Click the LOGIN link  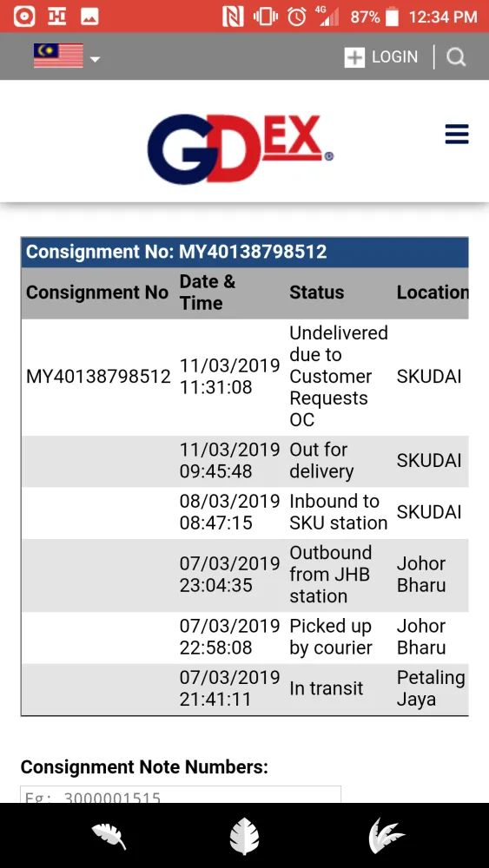click(395, 57)
